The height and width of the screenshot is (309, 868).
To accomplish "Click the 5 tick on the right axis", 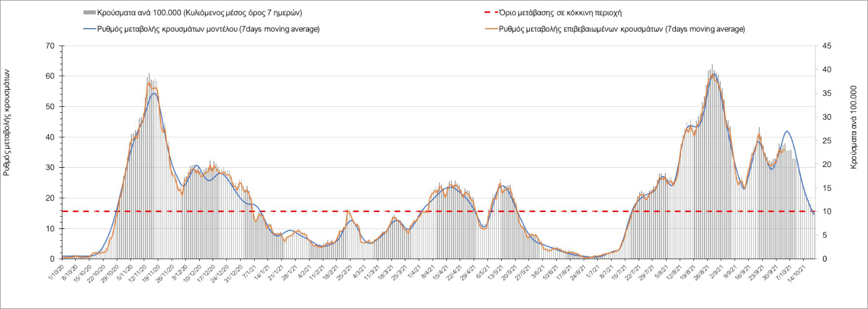I will click(x=824, y=235).
